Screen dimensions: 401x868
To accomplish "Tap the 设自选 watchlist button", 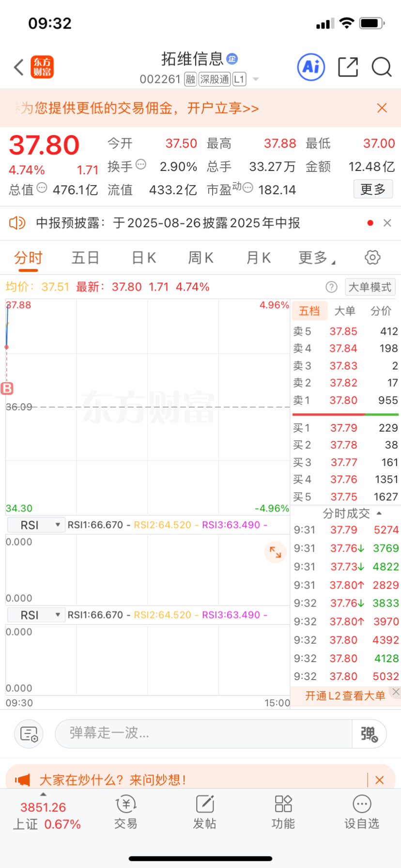I will click(x=362, y=812).
